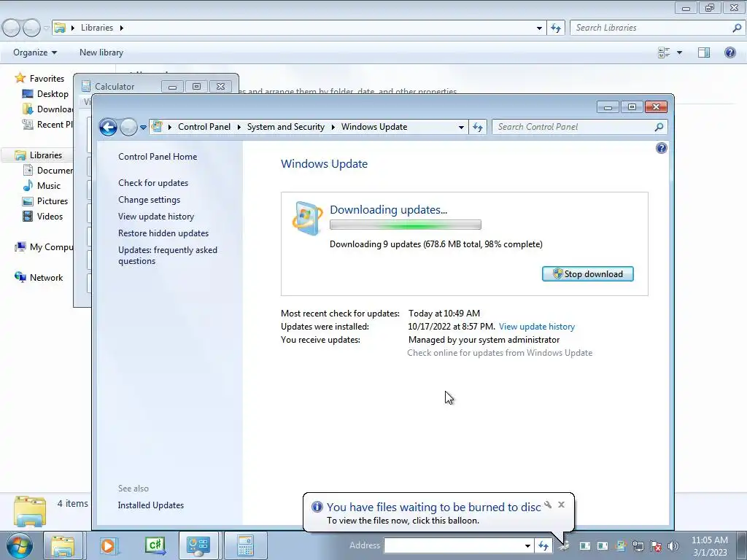Image resolution: width=747 pixels, height=560 pixels.
Task: Click Libraries search magnifier icon
Action: pos(737,28)
